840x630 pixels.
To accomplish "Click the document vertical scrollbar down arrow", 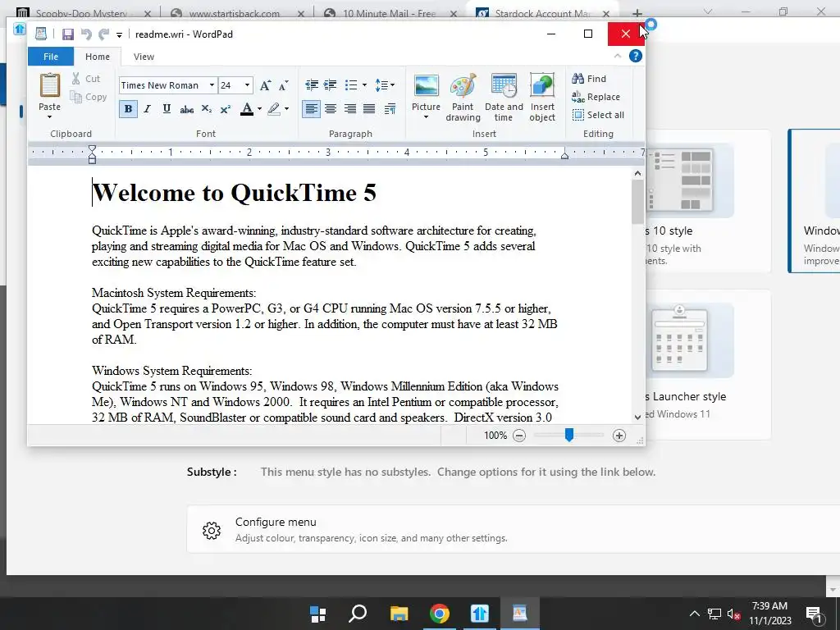I will [x=637, y=417].
